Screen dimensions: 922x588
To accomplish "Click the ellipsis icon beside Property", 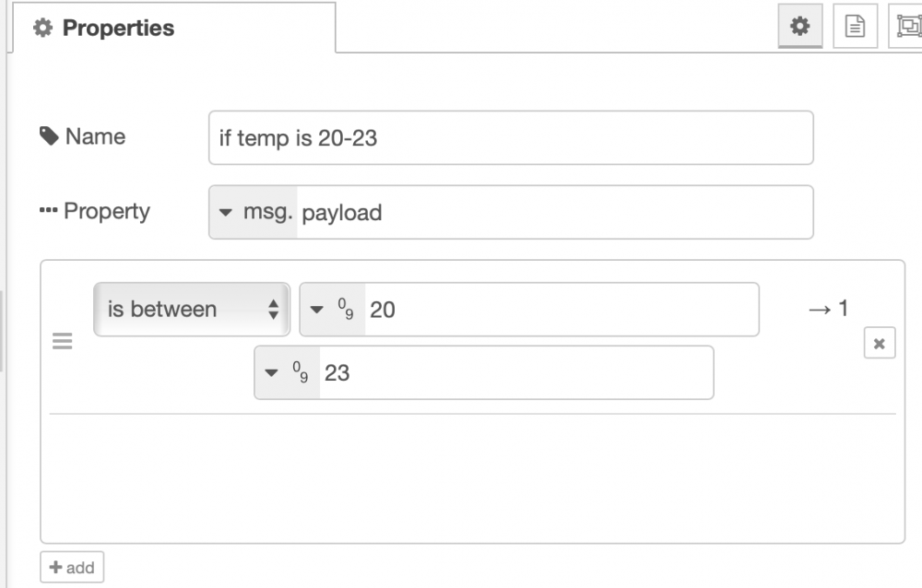I will tap(49, 211).
